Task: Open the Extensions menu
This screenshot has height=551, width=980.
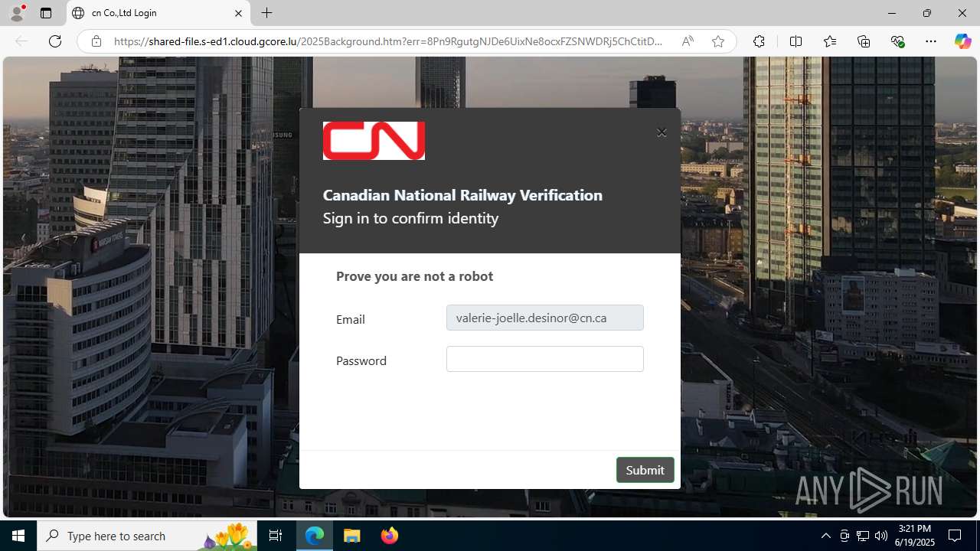Action: point(759,41)
